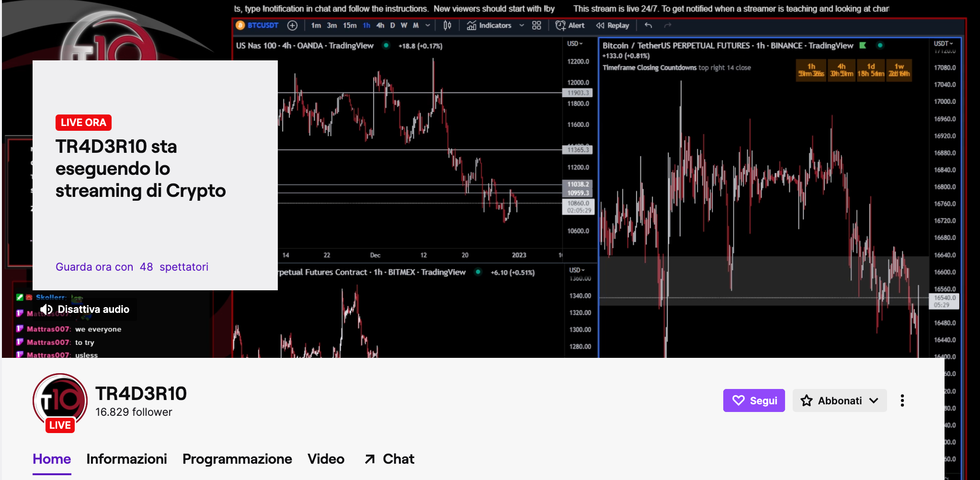The height and width of the screenshot is (480, 980).
Task: Click the 4h closing countdown box
Action: click(842, 70)
